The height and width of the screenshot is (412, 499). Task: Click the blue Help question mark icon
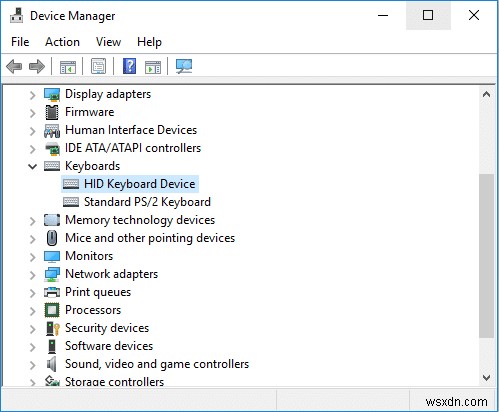pyautogui.click(x=129, y=66)
